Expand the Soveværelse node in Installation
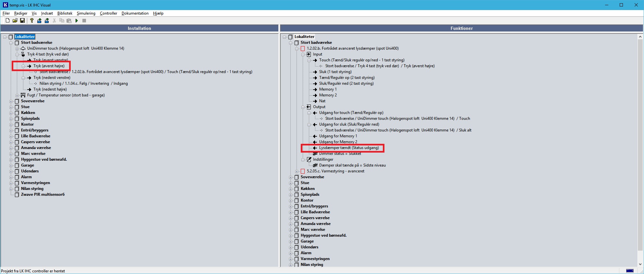 click(11, 101)
